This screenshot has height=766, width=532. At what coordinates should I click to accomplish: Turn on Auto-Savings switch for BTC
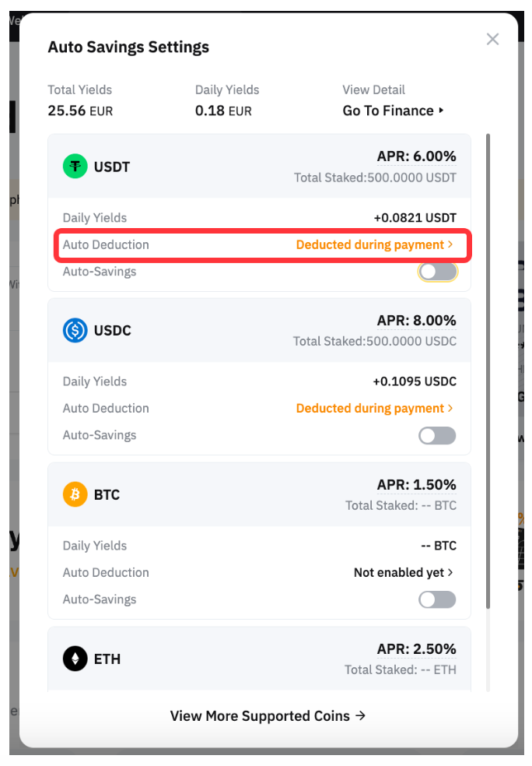pyautogui.click(x=437, y=599)
